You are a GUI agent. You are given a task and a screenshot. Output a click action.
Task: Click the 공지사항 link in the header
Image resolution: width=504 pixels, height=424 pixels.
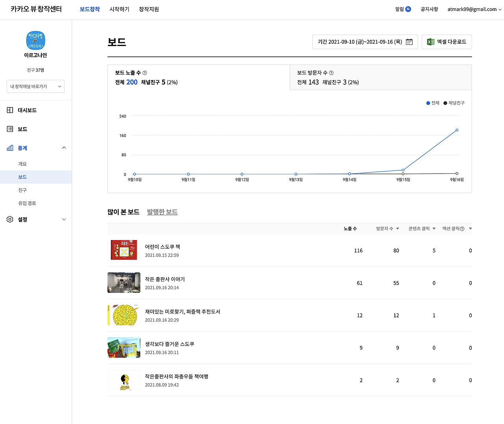click(429, 9)
